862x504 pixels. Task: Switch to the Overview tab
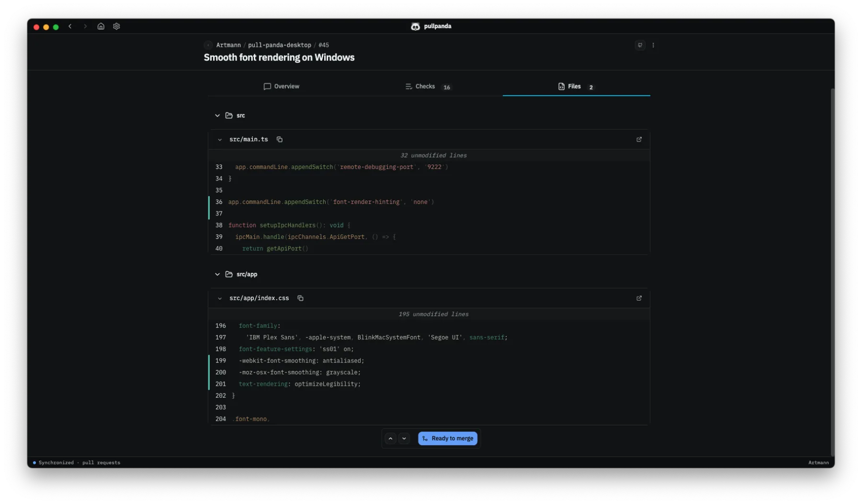pyautogui.click(x=281, y=87)
